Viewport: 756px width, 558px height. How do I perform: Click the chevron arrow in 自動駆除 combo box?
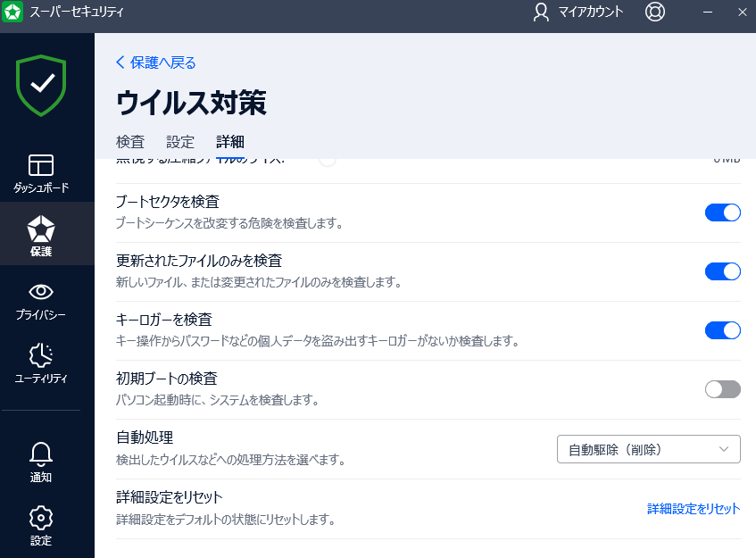(724, 449)
